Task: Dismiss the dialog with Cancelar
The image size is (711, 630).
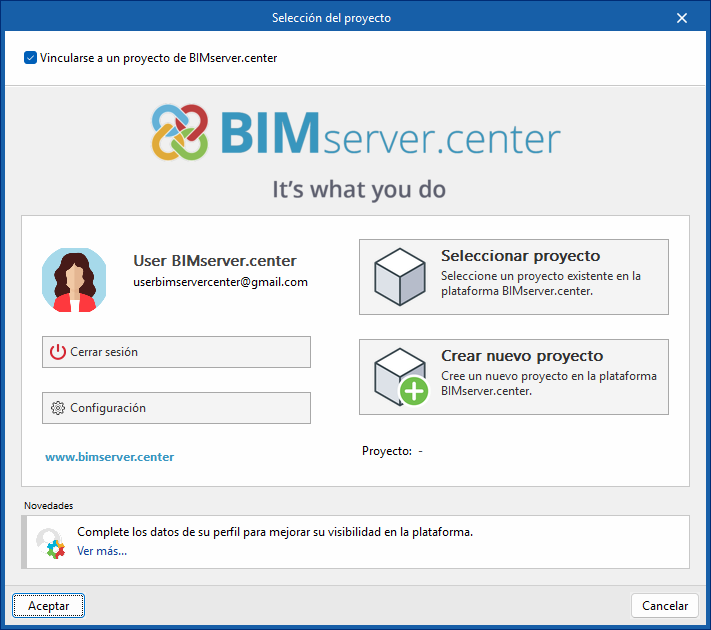Action: 665,606
